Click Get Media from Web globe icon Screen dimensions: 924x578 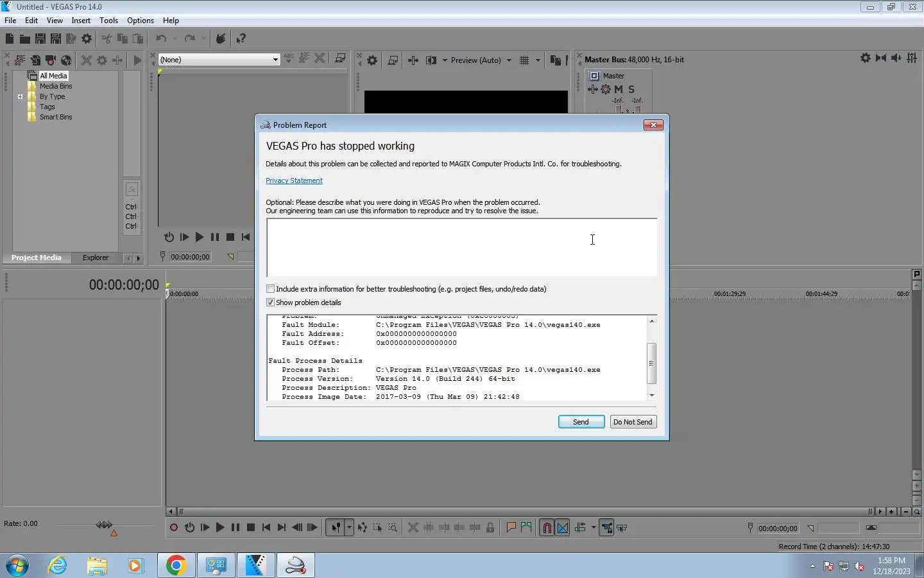(66, 60)
